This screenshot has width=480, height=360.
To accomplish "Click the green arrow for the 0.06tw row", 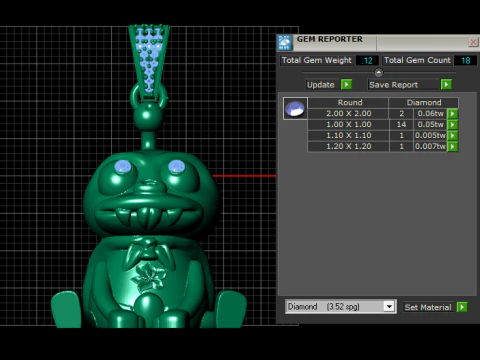I will 452,114.
